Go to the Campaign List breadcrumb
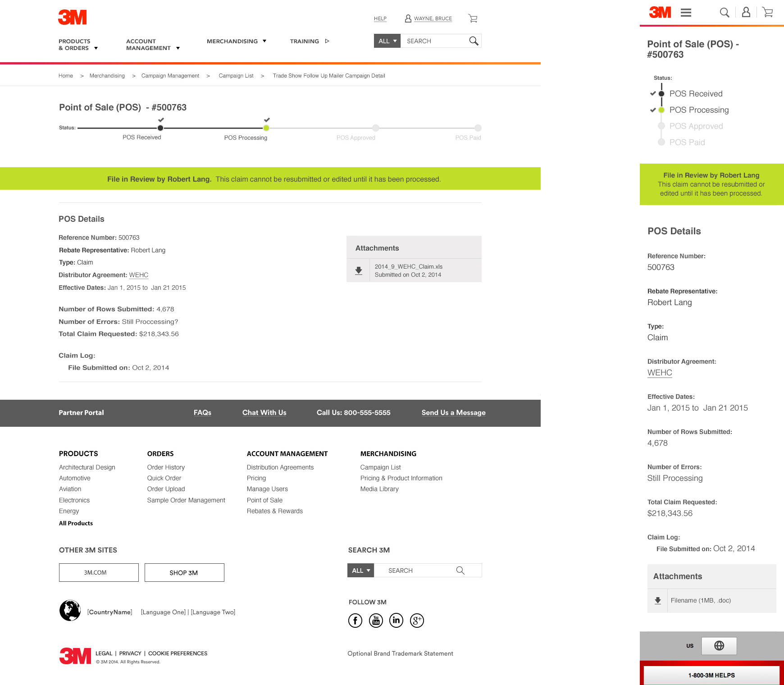The image size is (784, 685). pos(236,76)
